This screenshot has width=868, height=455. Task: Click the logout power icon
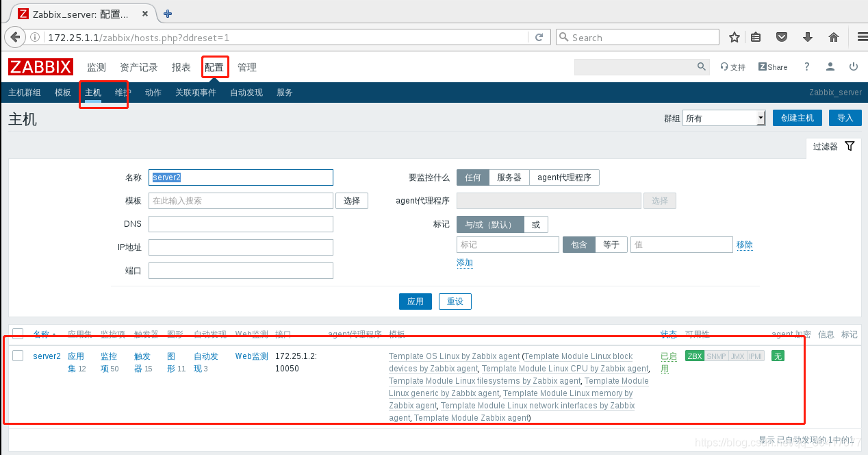point(854,66)
